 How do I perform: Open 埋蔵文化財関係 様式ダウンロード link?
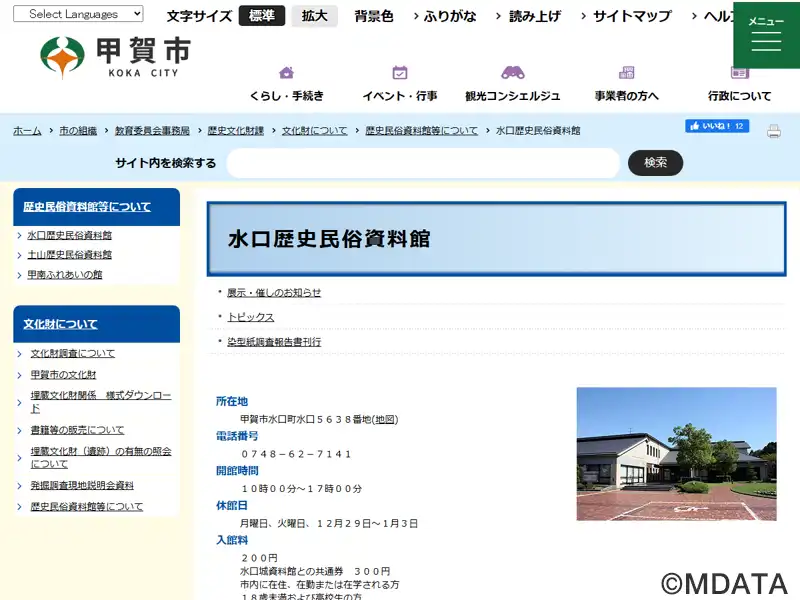(101, 402)
